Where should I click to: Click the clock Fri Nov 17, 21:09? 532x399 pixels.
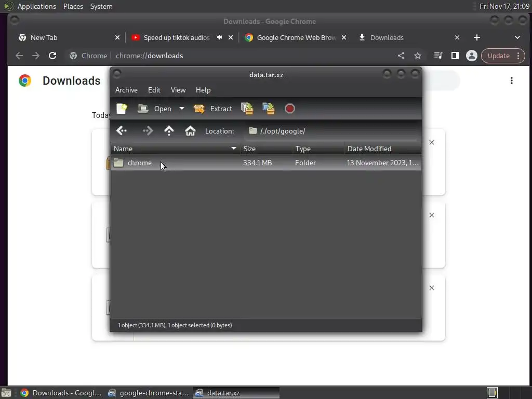pyautogui.click(x=504, y=6)
